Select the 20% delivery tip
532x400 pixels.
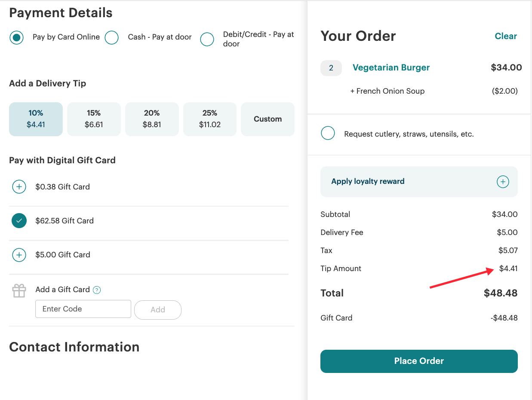(152, 119)
